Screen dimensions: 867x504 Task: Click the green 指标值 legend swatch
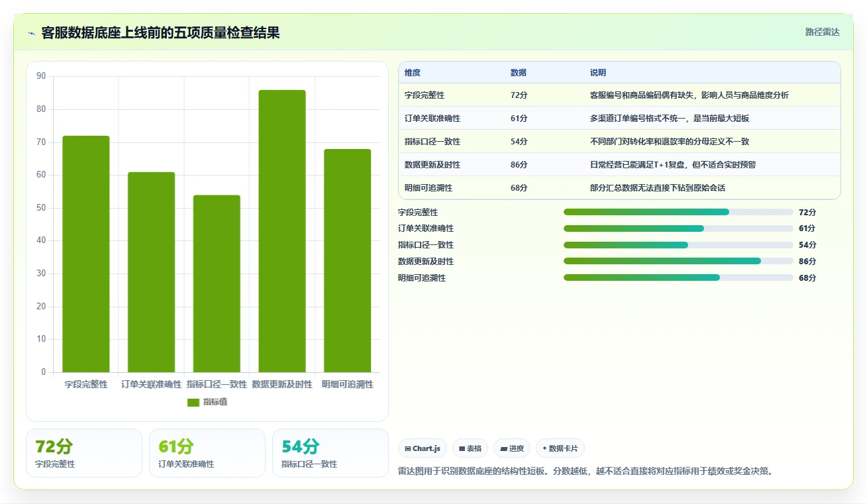pos(193,403)
